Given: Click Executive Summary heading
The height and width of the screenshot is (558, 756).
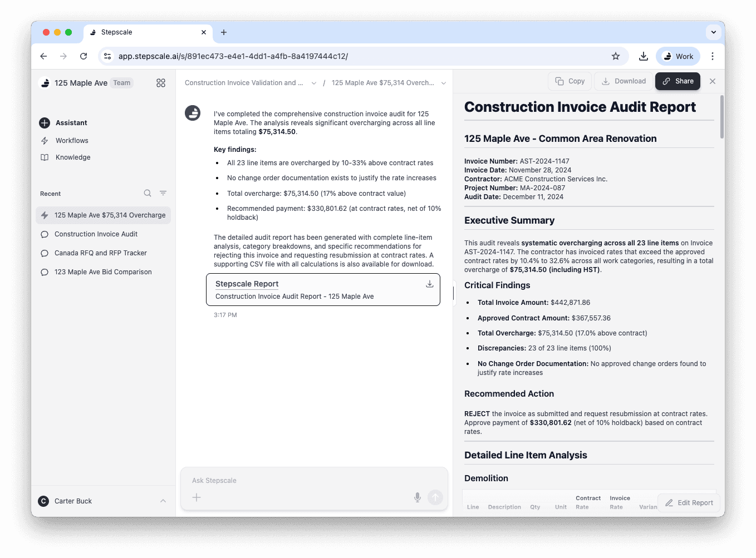Looking at the screenshot, I should point(509,220).
